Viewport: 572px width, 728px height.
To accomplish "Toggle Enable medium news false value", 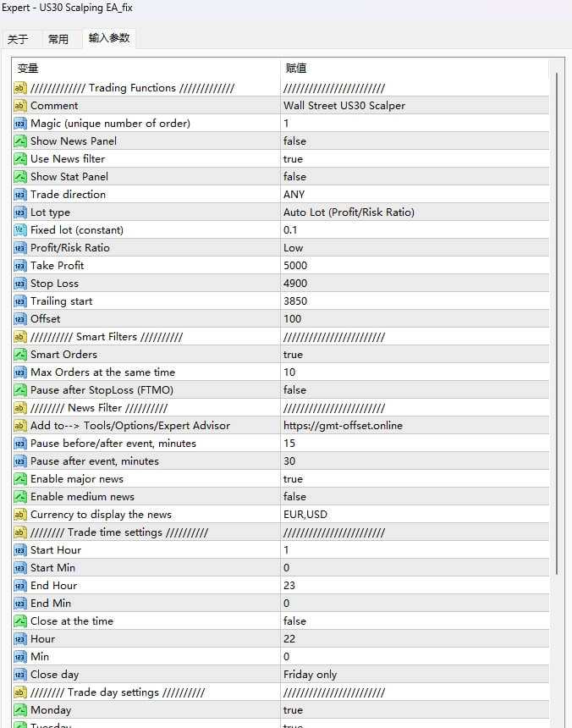I will click(294, 497).
